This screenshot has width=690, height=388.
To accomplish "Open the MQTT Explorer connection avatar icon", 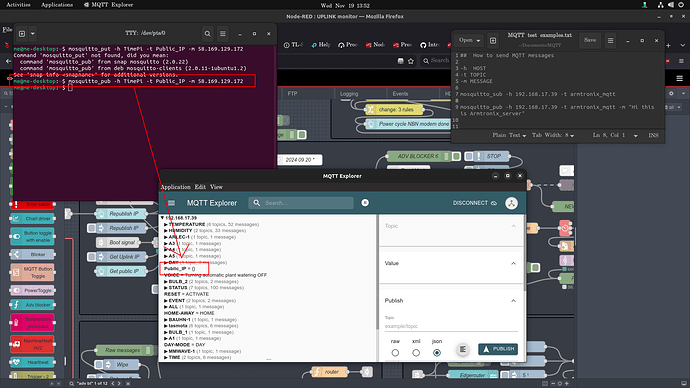I will point(511,203).
